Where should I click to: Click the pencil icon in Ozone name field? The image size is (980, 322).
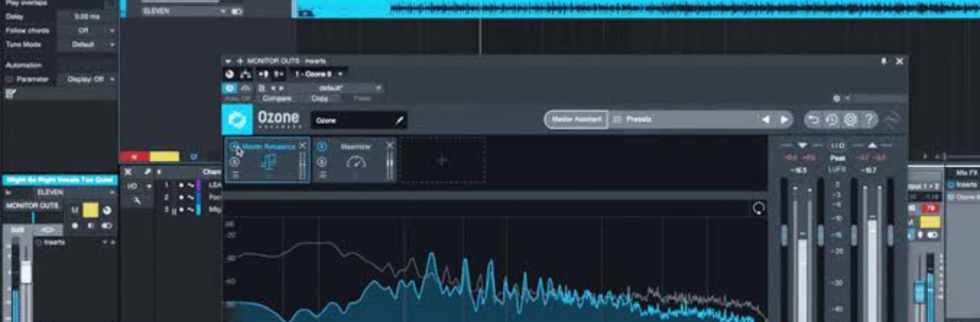pyautogui.click(x=399, y=120)
